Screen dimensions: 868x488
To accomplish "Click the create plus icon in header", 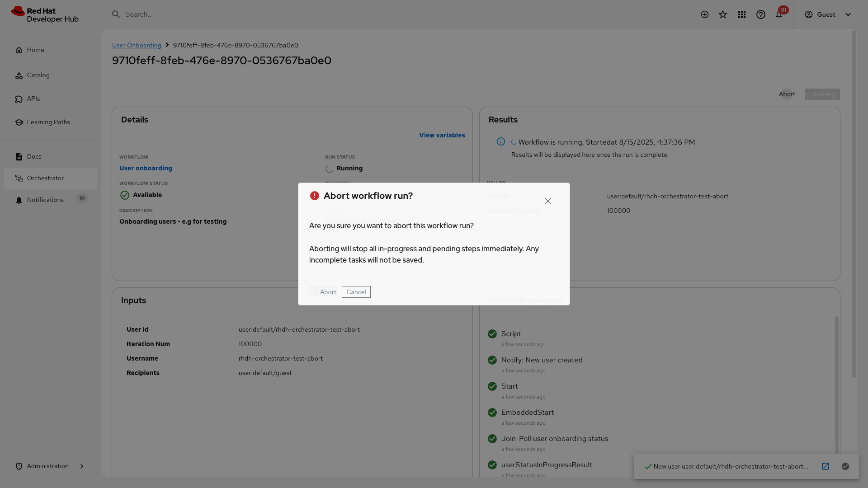I will click(x=704, y=14).
